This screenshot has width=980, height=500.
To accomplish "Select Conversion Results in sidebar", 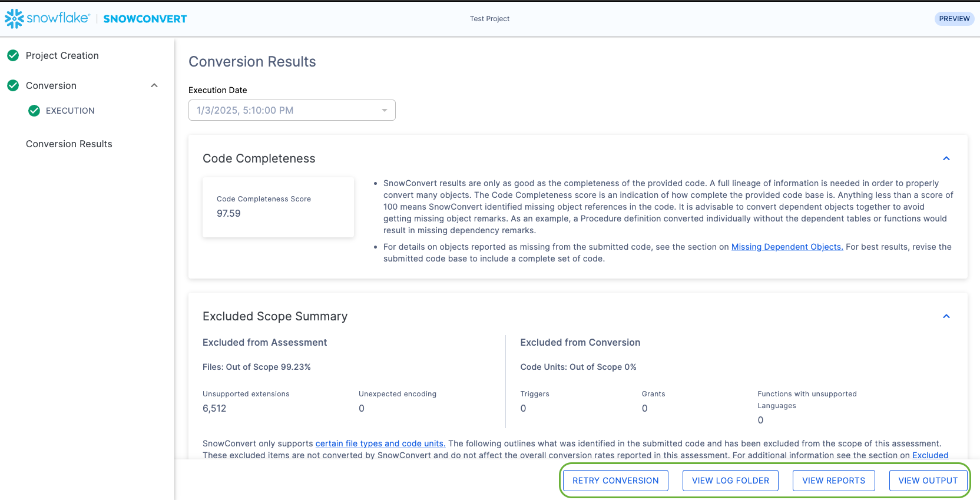I will [x=69, y=144].
